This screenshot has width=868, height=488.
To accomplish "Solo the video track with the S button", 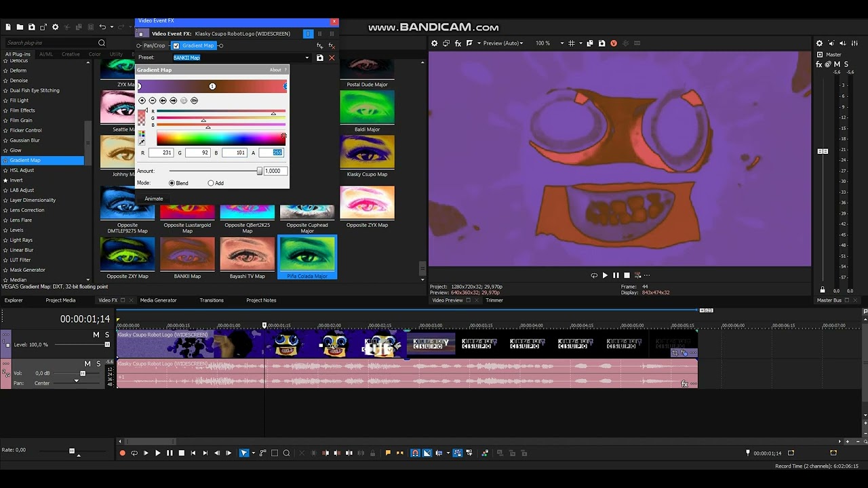I will point(106,335).
